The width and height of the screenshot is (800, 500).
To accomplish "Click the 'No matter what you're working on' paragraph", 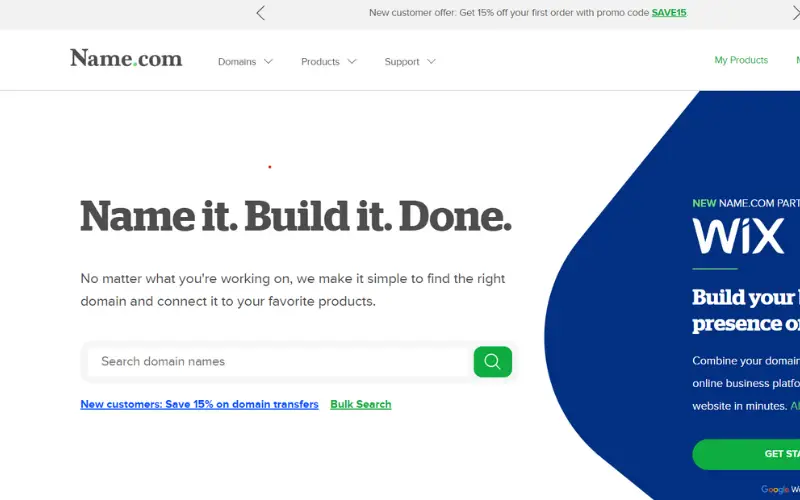I will point(293,290).
